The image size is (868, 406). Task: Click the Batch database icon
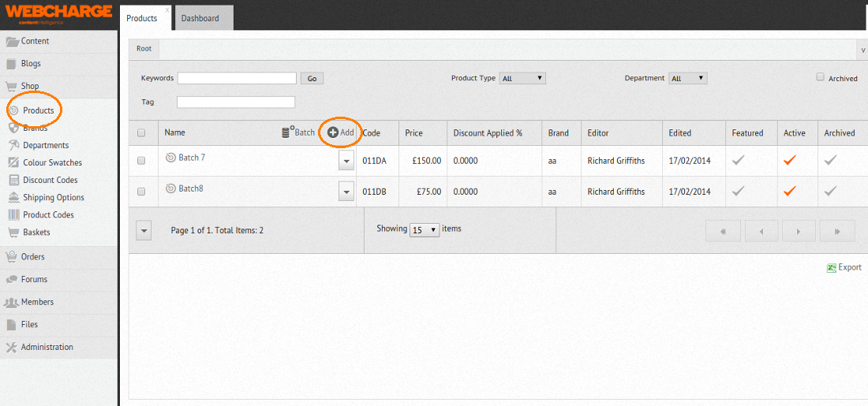tap(287, 132)
